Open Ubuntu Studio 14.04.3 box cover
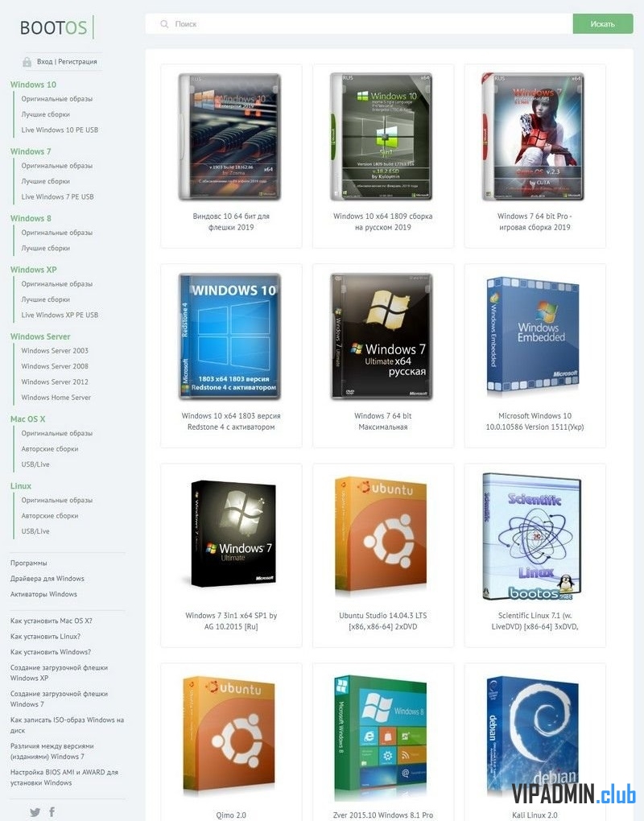 click(x=381, y=535)
